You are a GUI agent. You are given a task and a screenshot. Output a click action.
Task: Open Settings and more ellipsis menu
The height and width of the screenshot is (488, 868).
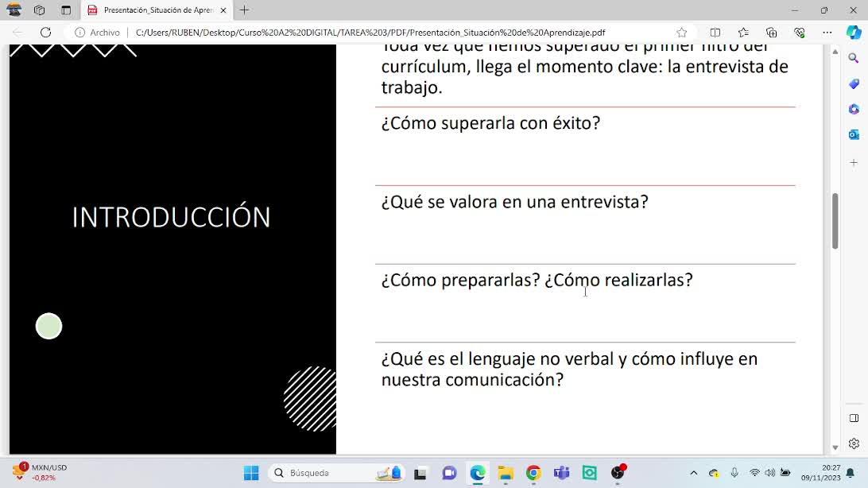tap(827, 33)
